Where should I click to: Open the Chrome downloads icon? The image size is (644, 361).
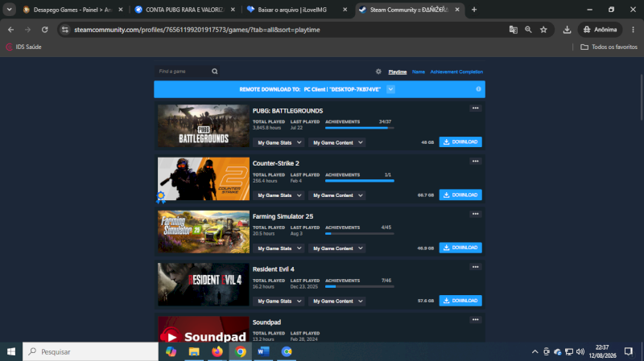click(x=567, y=30)
